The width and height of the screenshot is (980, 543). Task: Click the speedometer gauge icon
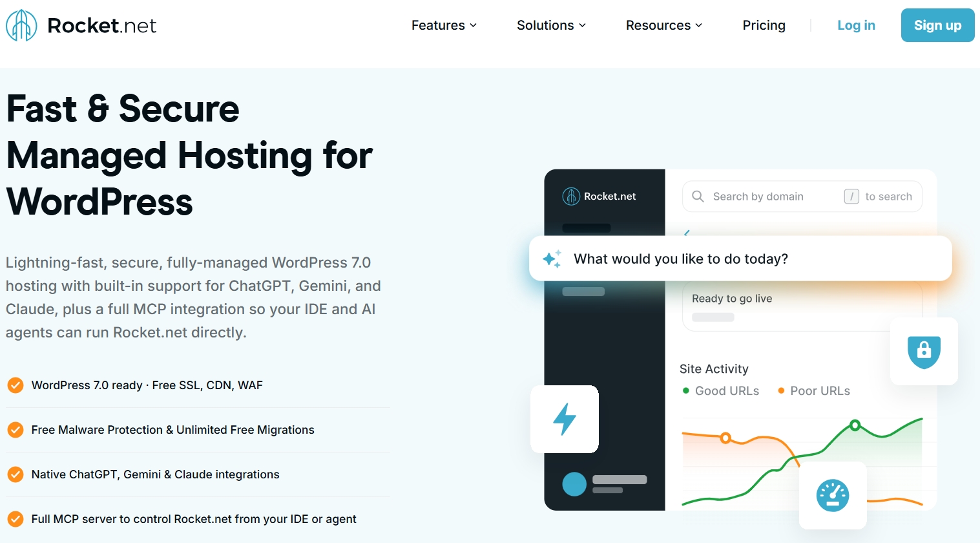tap(833, 496)
